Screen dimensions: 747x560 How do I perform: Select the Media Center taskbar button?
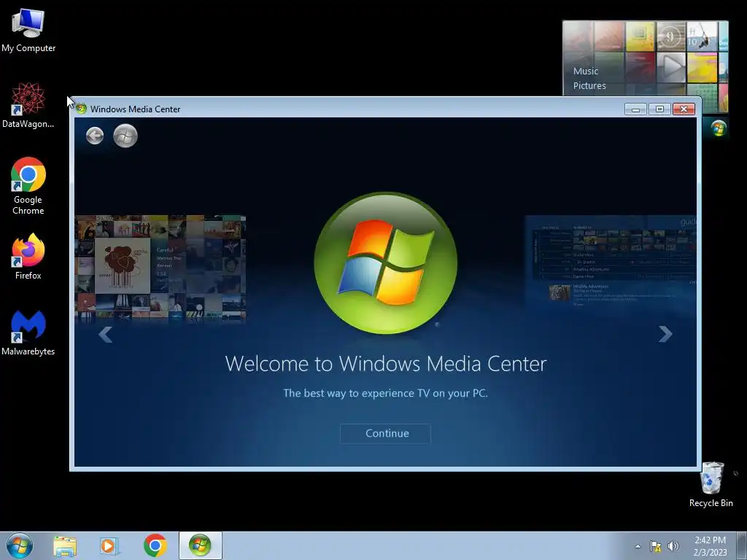[200, 545]
